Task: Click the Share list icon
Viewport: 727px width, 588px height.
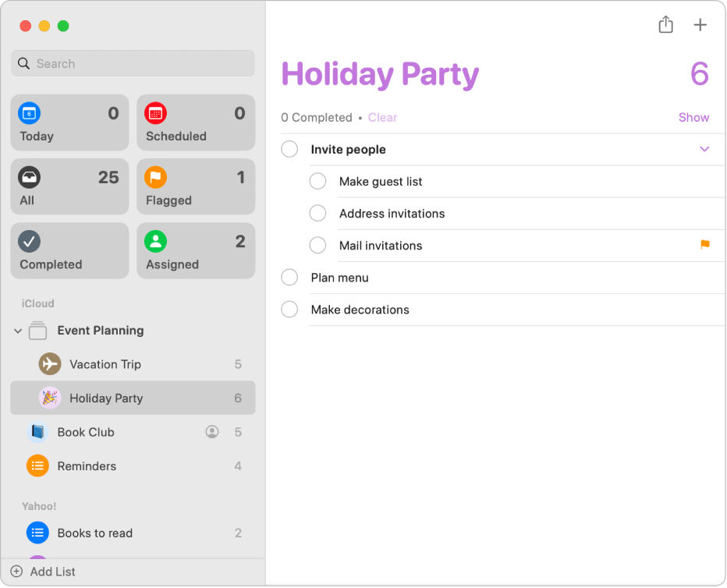Action: click(x=665, y=25)
